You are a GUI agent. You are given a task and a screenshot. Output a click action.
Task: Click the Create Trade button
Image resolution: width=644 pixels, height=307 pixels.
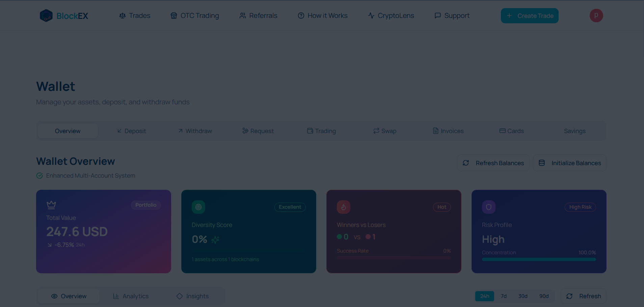tap(530, 16)
